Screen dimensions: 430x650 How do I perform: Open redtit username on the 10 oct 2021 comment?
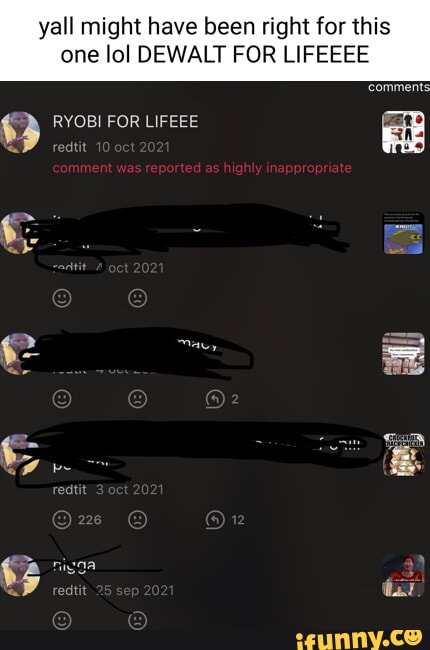tap(70, 147)
